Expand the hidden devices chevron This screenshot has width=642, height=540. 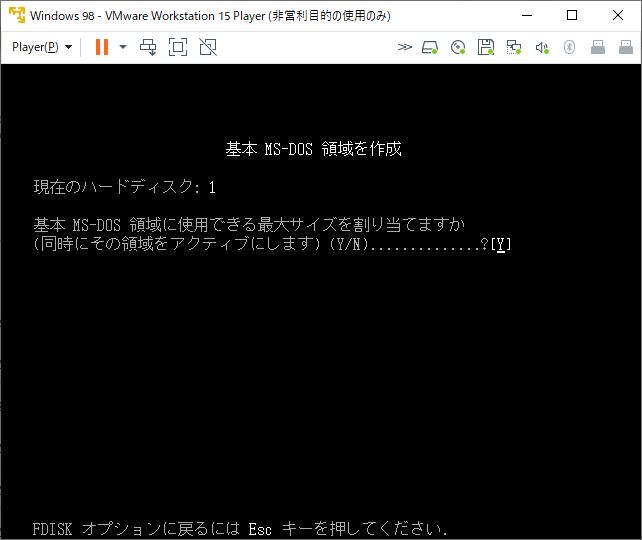[x=405, y=47]
